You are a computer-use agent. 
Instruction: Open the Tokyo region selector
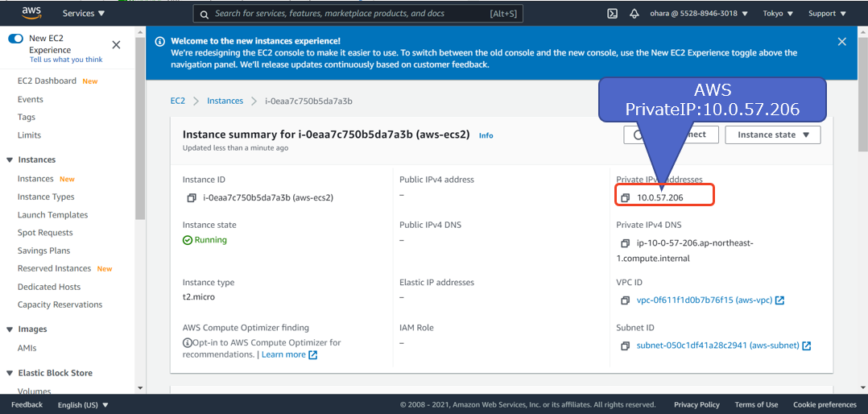(x=778, y=13)
